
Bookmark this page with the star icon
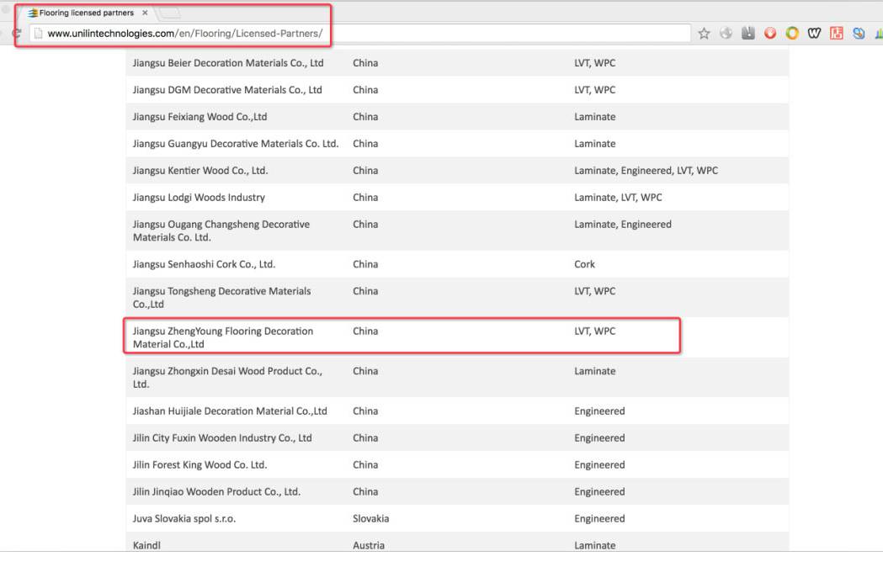pos(705,34)
